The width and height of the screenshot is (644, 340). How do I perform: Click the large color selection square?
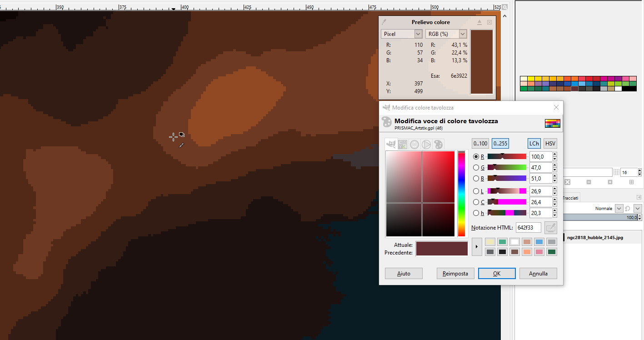point(420,194)
